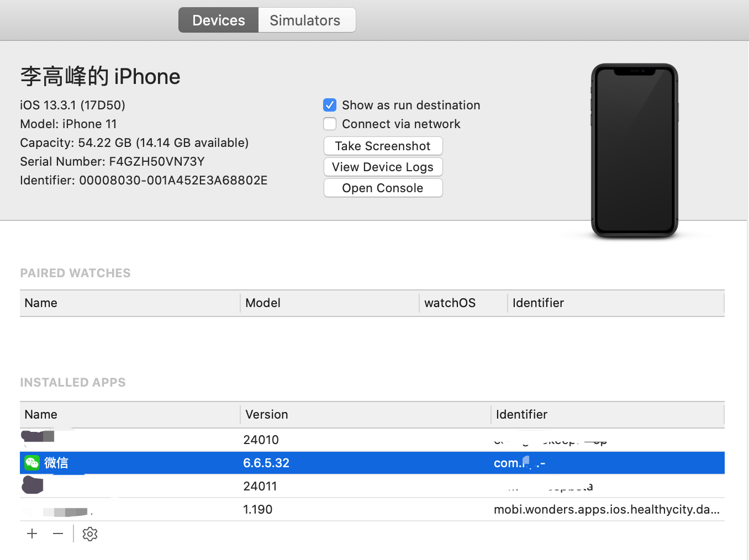Click the Model: iPhone 11 text
749x560 pixels.
point(68,124)
